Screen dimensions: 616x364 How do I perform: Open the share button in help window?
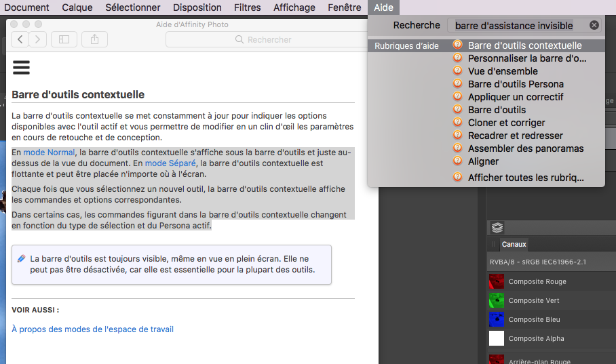tap(95, 39)
